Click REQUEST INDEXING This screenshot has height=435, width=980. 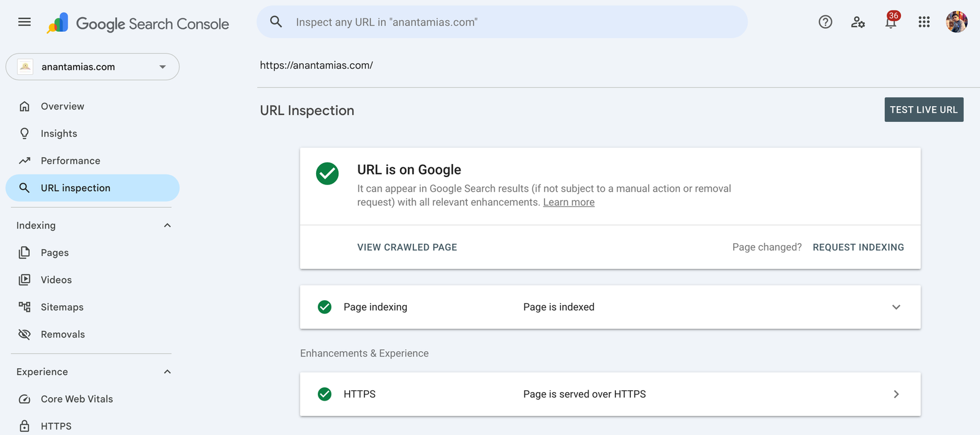point(858,248)
